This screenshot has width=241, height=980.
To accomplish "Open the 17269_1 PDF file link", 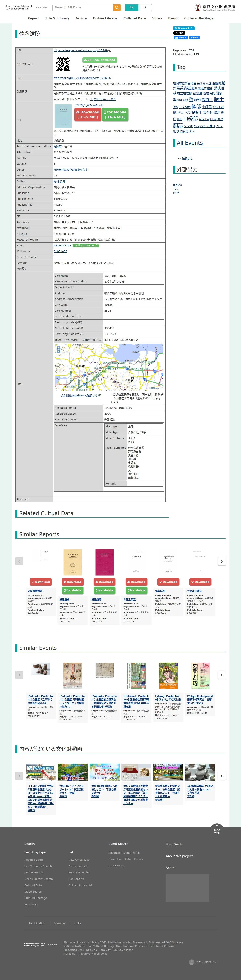I will pos(88,105).
